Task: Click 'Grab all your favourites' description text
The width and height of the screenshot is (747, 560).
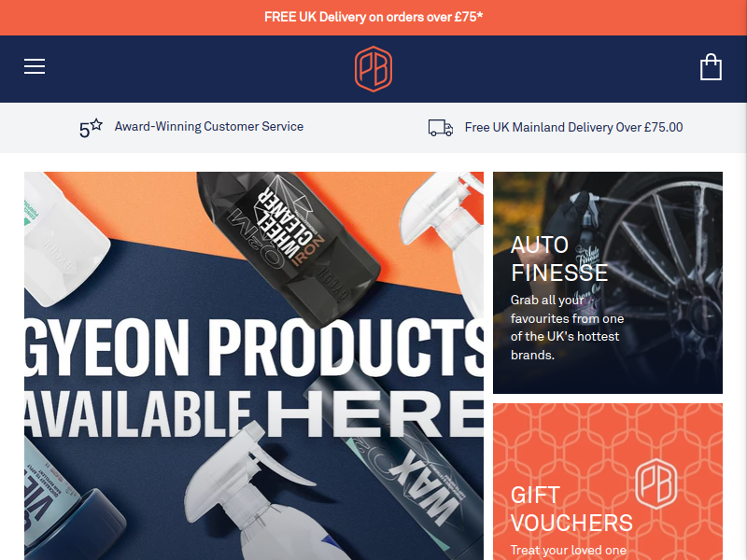Action: point(567,328)
